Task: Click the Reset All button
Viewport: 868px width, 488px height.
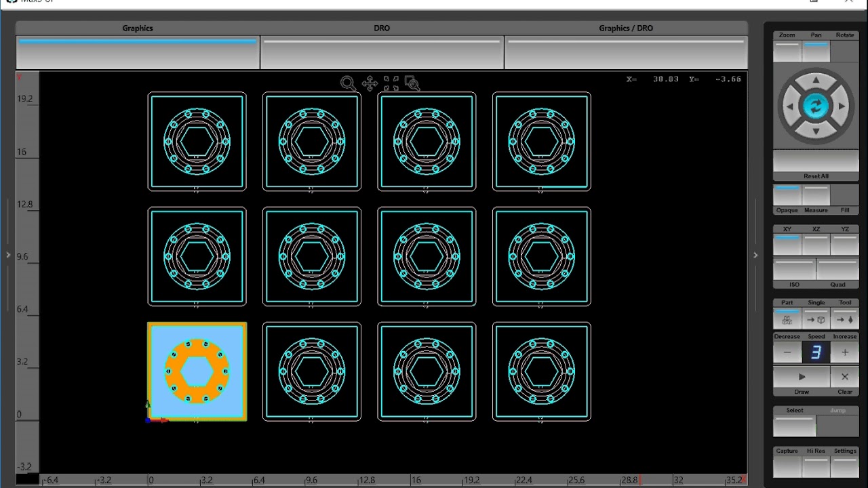Action: 816,161
